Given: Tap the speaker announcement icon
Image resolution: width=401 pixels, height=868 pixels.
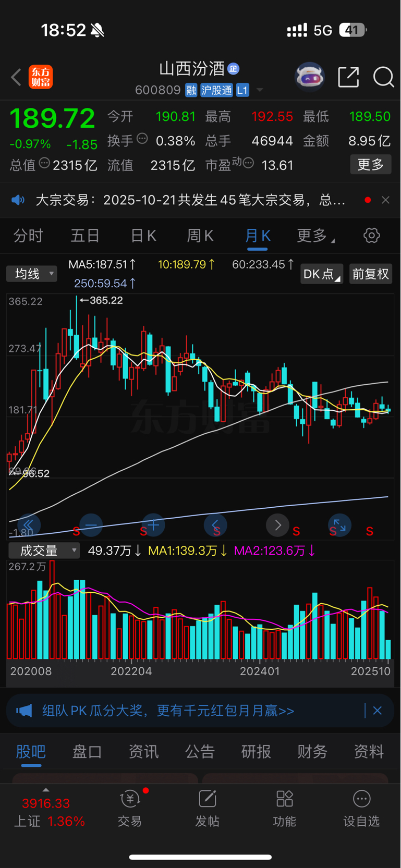Looking at the screenshot, I should (x=18, y=200).
